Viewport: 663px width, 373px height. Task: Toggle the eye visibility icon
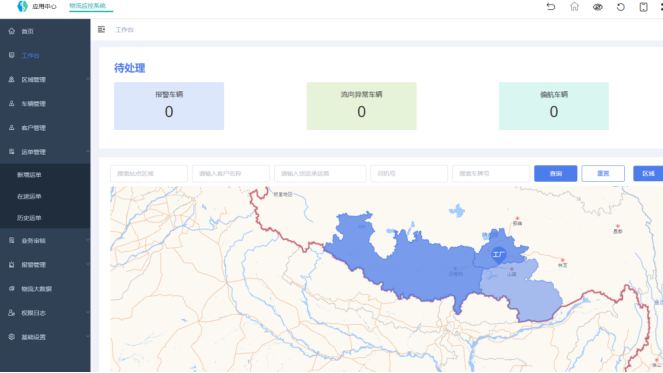point(597,7)
